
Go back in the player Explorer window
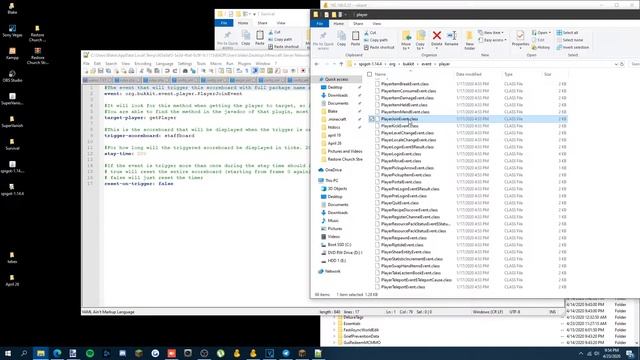click(316, 64)
